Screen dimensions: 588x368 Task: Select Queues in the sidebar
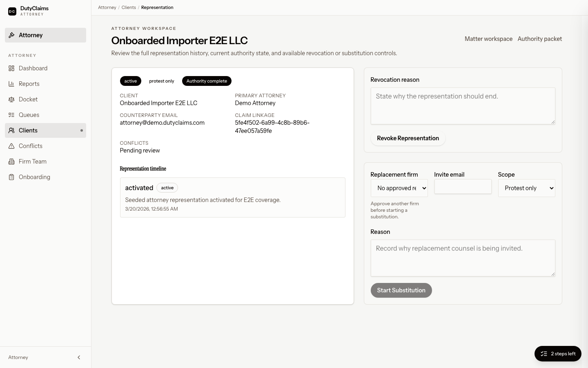point(45,115)
